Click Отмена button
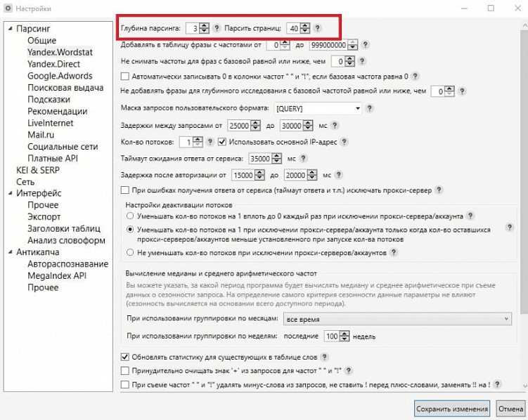The image size is (528, 420). click(511, 409)
